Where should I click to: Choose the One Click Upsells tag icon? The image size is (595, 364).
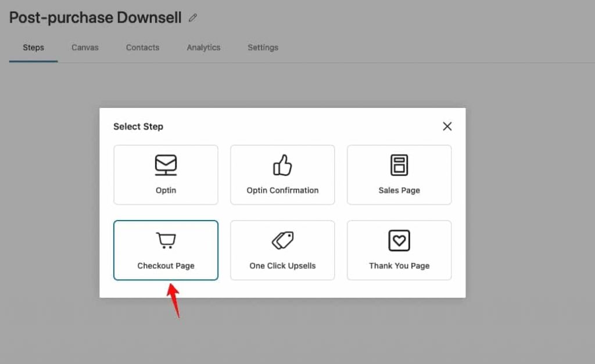tap(283, 240)
